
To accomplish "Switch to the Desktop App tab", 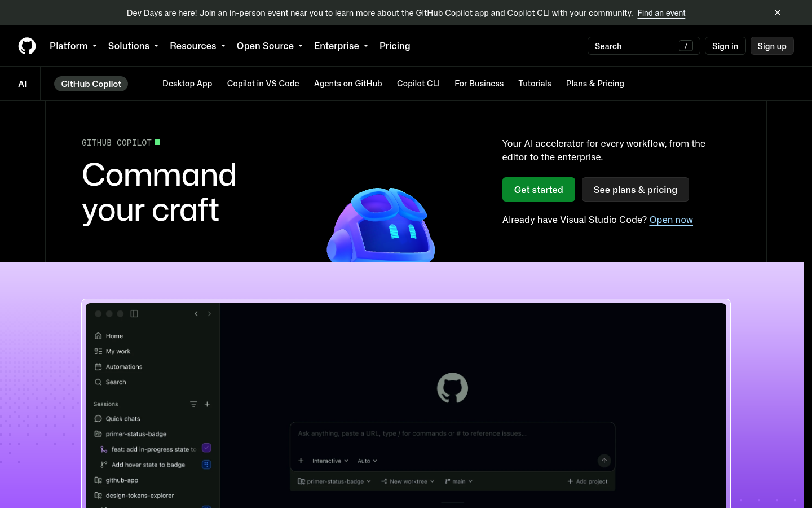I will click(x=187, y=84).
